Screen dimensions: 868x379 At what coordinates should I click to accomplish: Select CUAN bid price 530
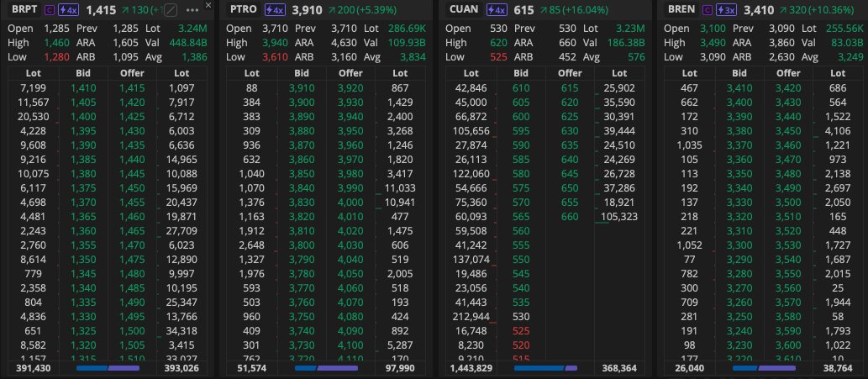click(x=521, y=317)
